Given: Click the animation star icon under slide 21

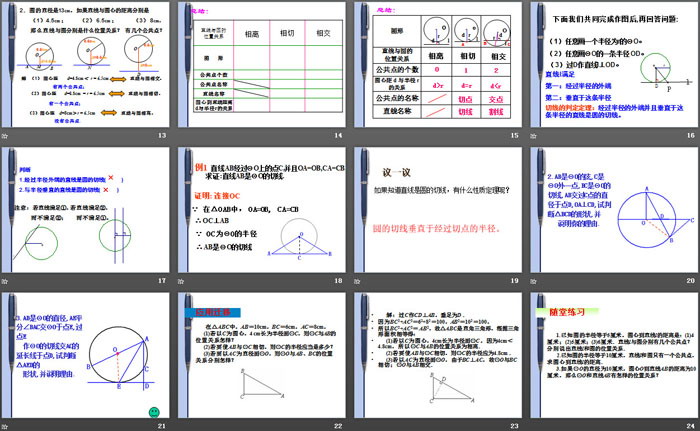Looking at the screenshot, I should coord(5,426).
